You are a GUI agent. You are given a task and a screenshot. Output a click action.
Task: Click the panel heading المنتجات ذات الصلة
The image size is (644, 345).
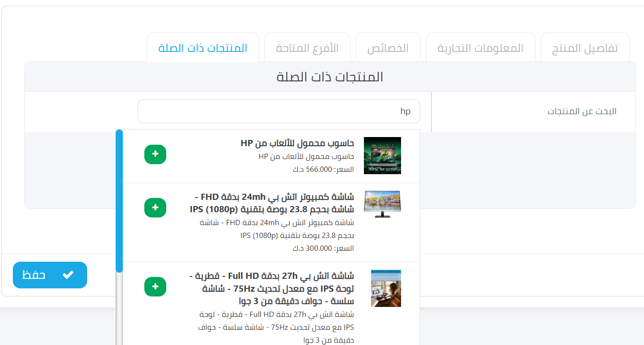pos(330,77)
